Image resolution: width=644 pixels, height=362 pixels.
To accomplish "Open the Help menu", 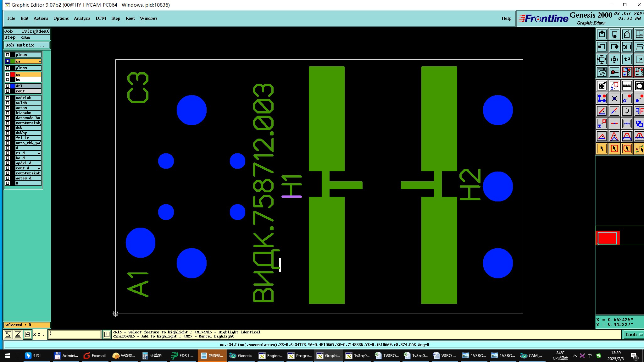I will [x=506, y=18].
